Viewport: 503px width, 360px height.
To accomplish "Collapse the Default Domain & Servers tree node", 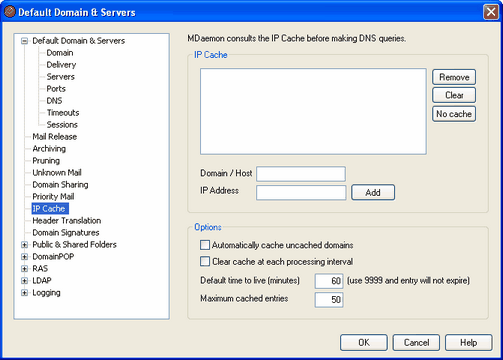I will [24, 41].
